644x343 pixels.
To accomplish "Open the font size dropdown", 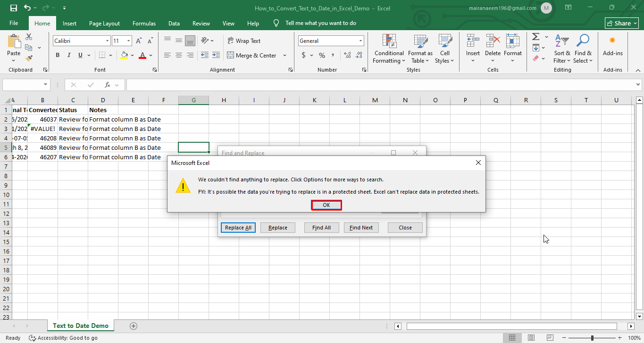I will (129, 41).
